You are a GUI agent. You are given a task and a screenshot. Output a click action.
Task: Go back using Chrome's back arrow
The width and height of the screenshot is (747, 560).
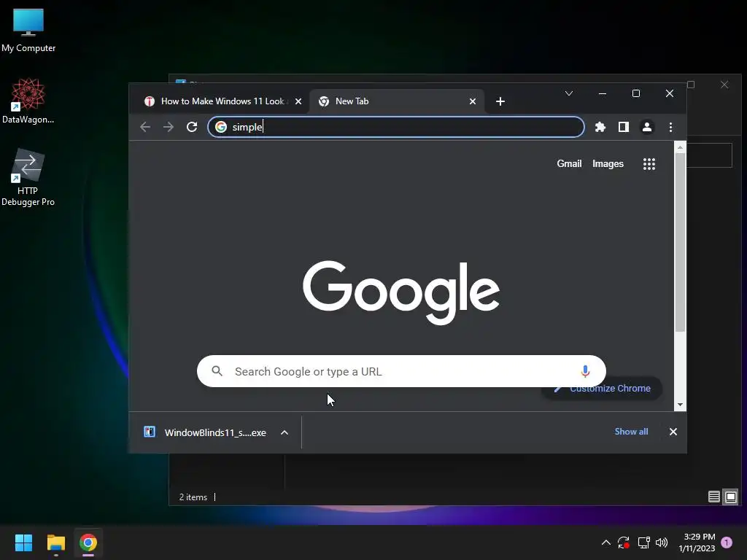point(145,127)
